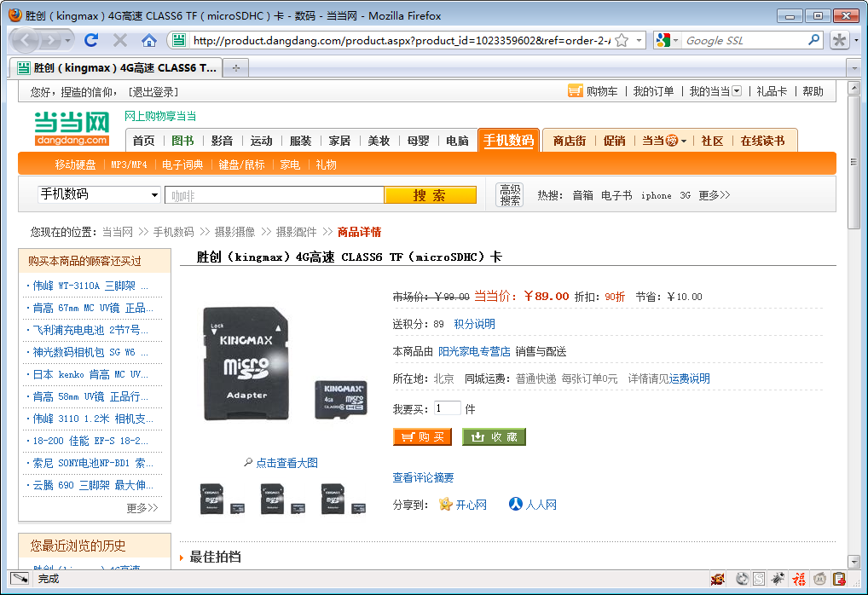
Task: Click the monkey face status bar icon
Action: [x=820, y=579]
